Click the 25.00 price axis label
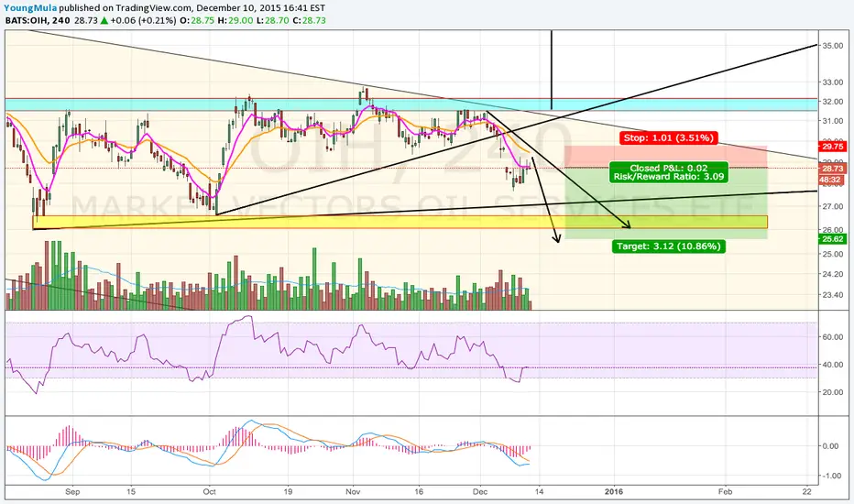854x504 pixels. point(833,254)
